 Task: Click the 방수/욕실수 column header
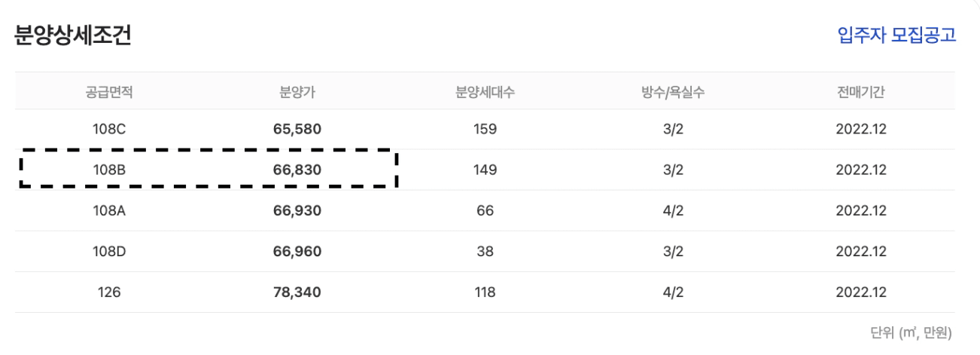click(673, 92)
